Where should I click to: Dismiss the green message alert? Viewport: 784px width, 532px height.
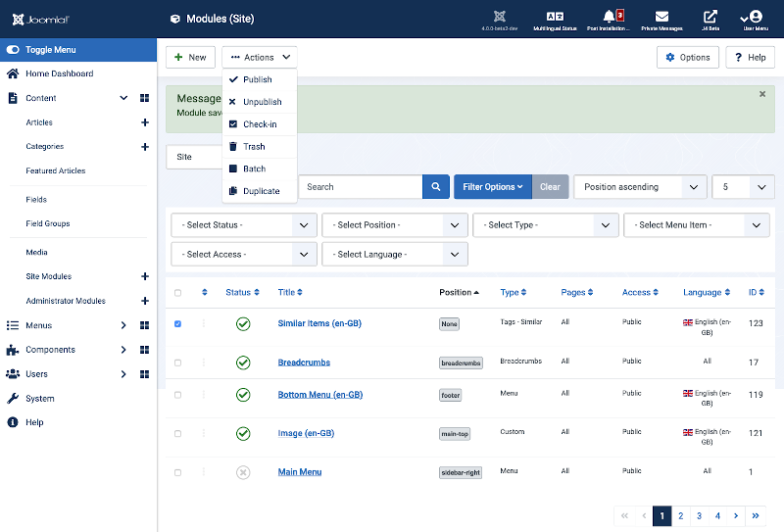pos(762,94)
